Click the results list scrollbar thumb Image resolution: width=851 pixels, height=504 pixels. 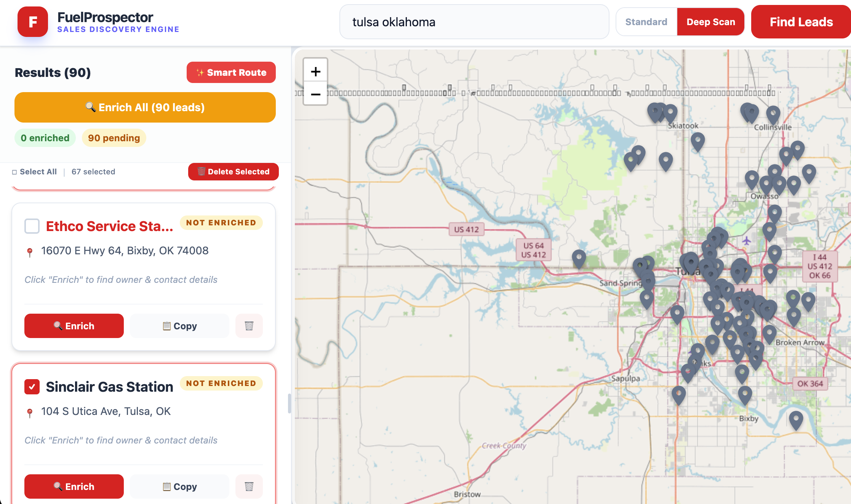click(289, 404)
